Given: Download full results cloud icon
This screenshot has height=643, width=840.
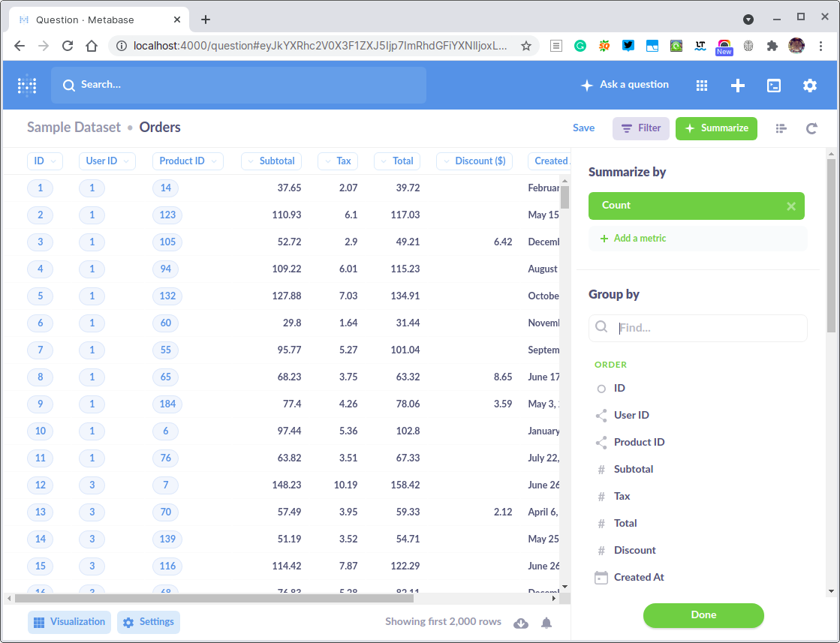Looking at the screenshot, I should 521,623.
